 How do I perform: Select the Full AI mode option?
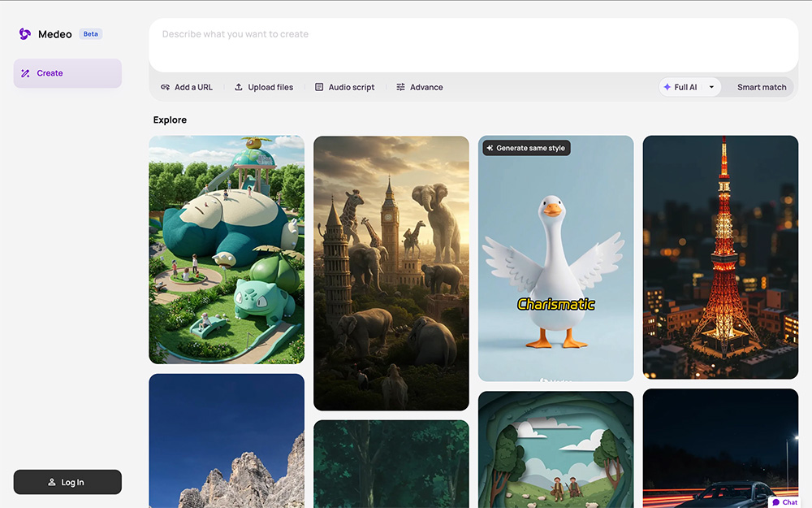(x=680, y=87)
